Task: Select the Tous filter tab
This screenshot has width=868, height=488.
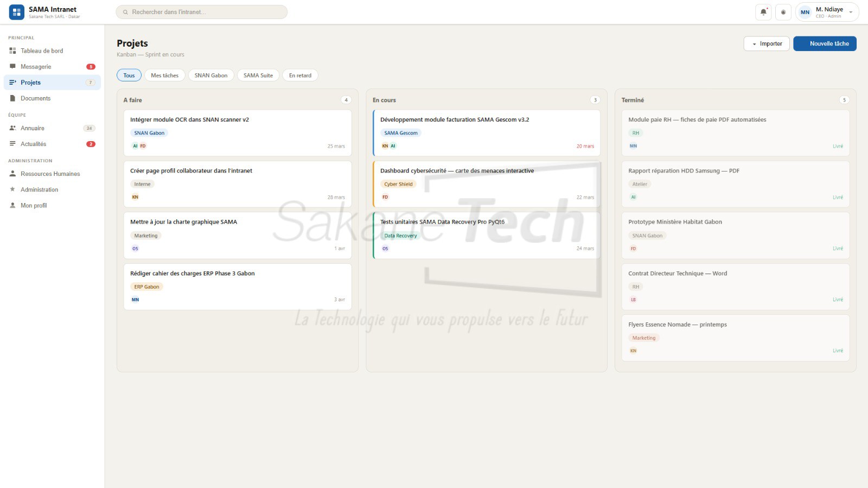Action: 129,75
